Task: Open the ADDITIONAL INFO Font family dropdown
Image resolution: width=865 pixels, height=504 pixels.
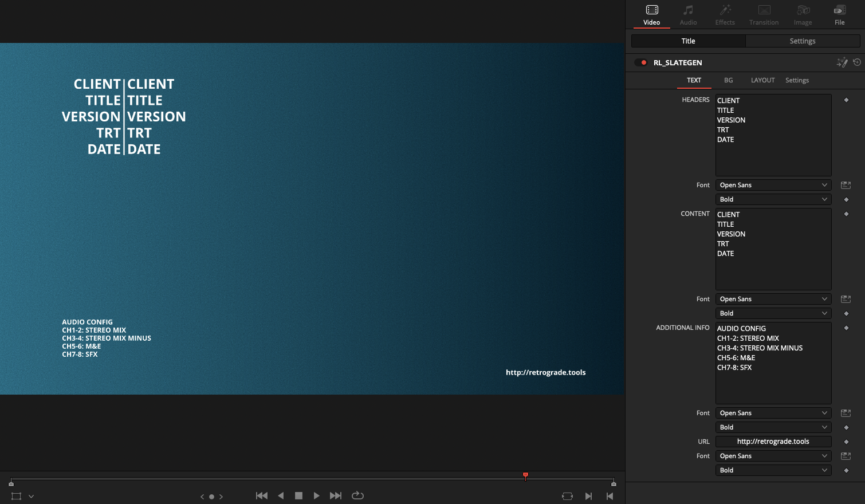Action: coord(773,413)
